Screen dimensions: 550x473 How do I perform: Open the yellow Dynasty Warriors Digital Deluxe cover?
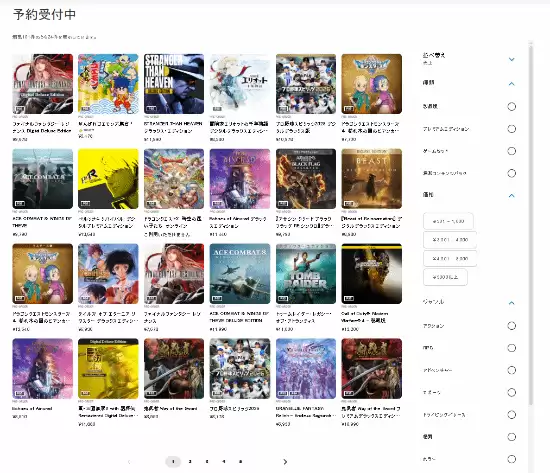tap(108, 368)
